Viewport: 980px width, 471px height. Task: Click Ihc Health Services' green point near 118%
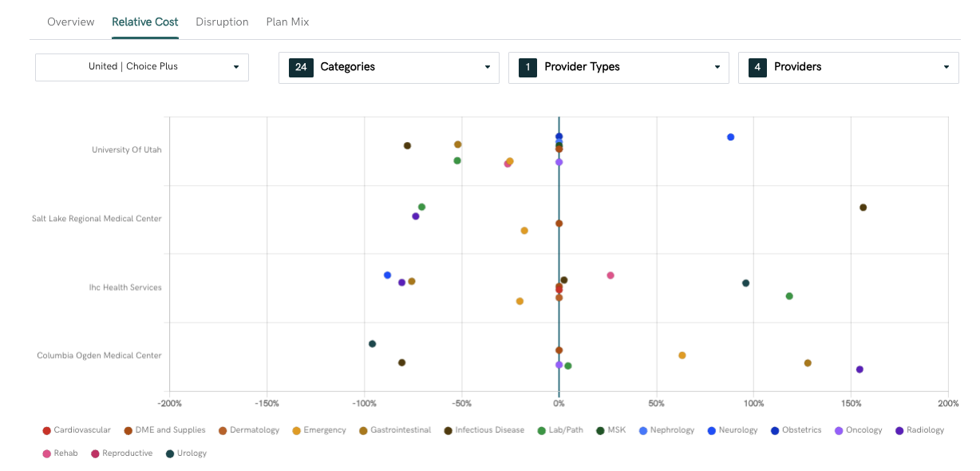789,296
